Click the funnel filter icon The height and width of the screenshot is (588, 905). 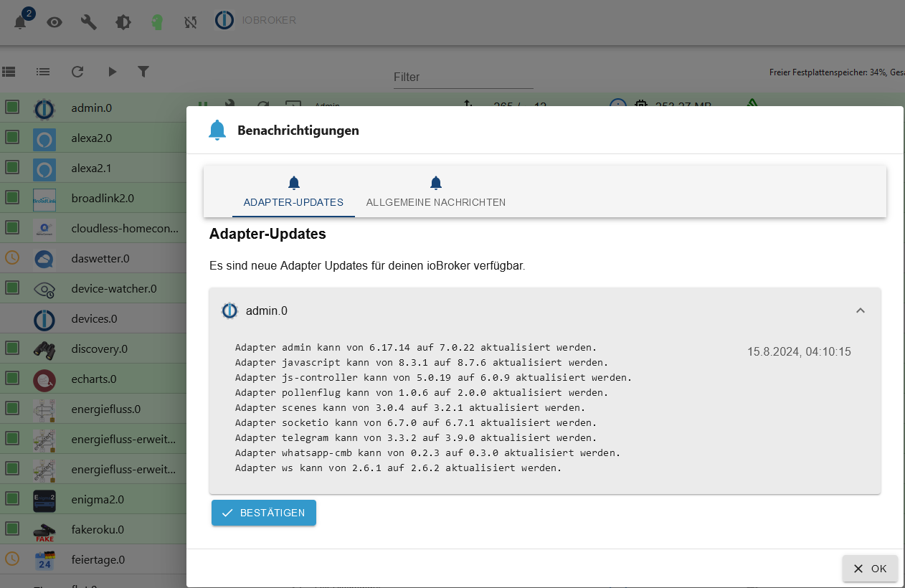click(143, 71)
